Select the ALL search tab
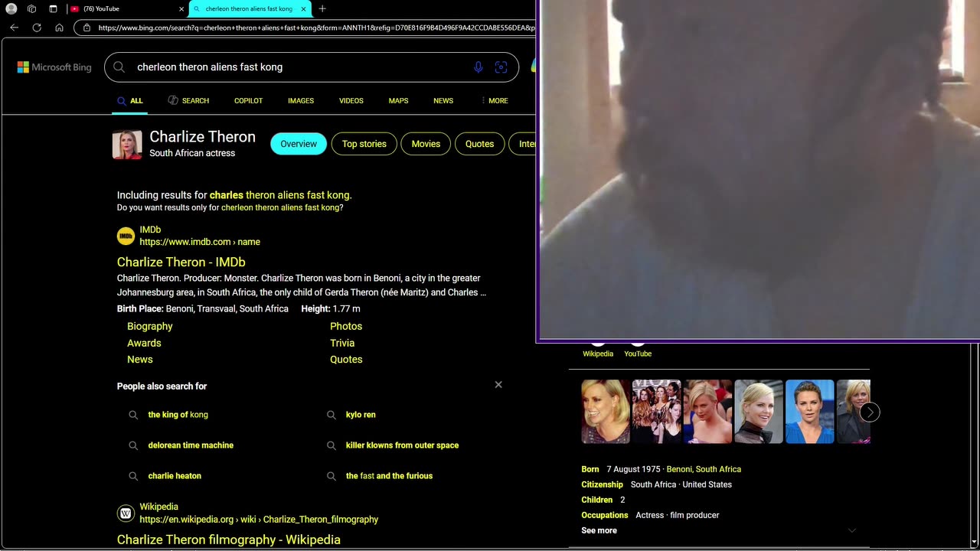 pos(129,101)
